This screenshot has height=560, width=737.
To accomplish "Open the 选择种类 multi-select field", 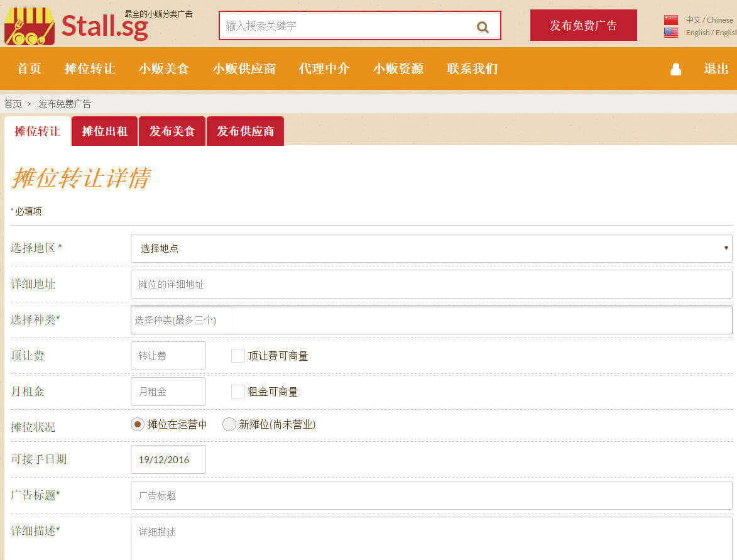I will point(431,320).
